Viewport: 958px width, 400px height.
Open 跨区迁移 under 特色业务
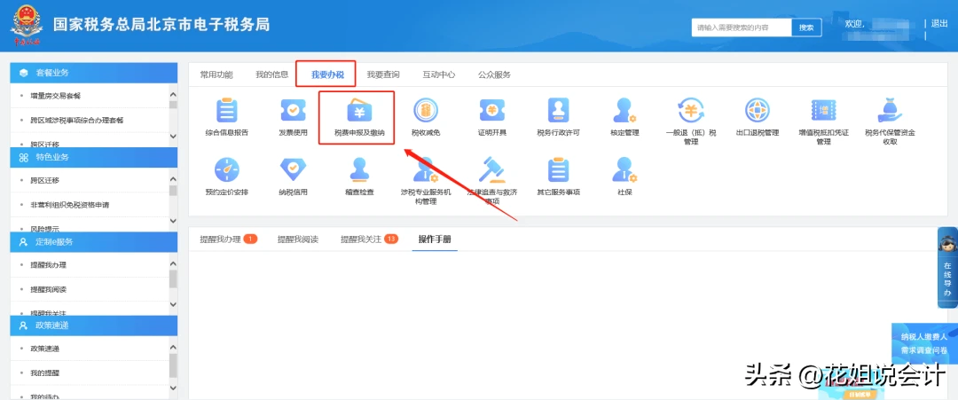pos(45,180)
